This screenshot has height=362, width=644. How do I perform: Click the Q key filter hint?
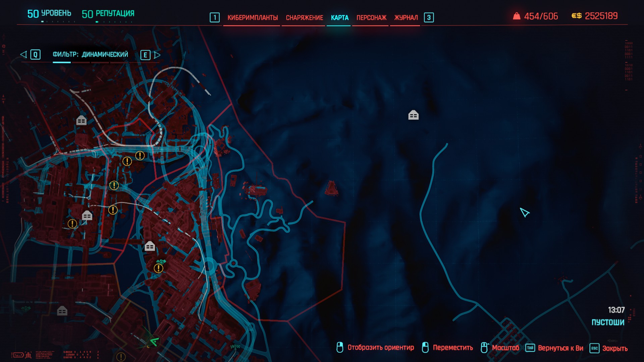(35, 55)
